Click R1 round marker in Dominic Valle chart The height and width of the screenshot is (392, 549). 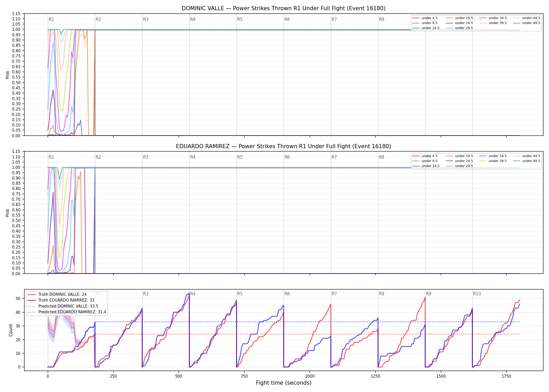tap(51, 19)
